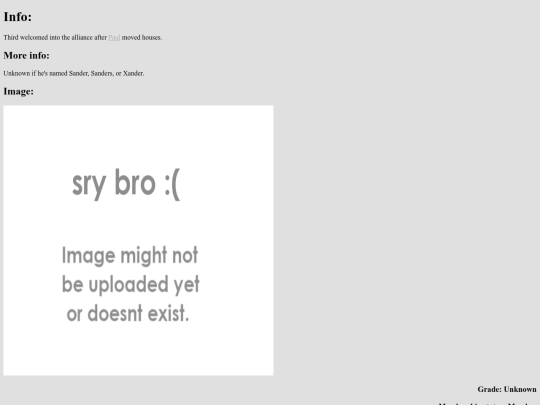540x405 pixels.
Task: Click the sad face ':(' in placeholder
Action: click(x=172, y=184)
